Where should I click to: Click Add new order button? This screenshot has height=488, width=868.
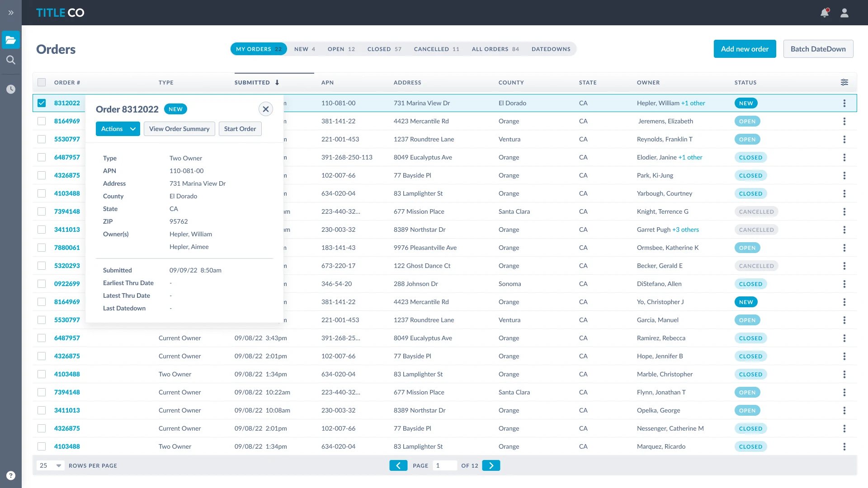[x=745, y=49]
